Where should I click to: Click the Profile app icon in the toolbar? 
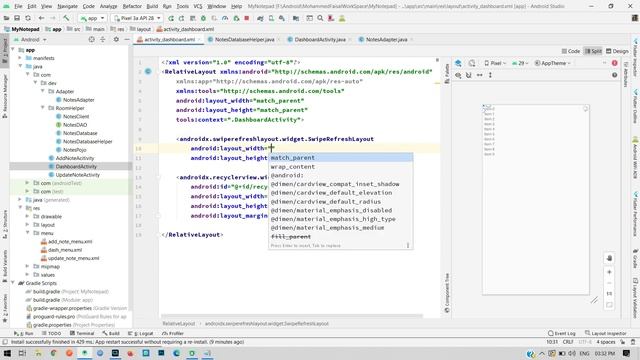(x=225, y=18)
